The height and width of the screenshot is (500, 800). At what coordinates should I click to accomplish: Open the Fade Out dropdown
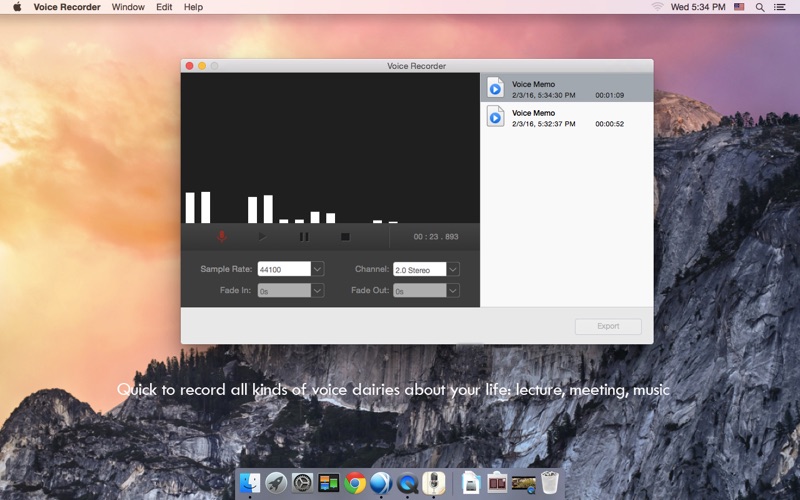pos(453,291)
